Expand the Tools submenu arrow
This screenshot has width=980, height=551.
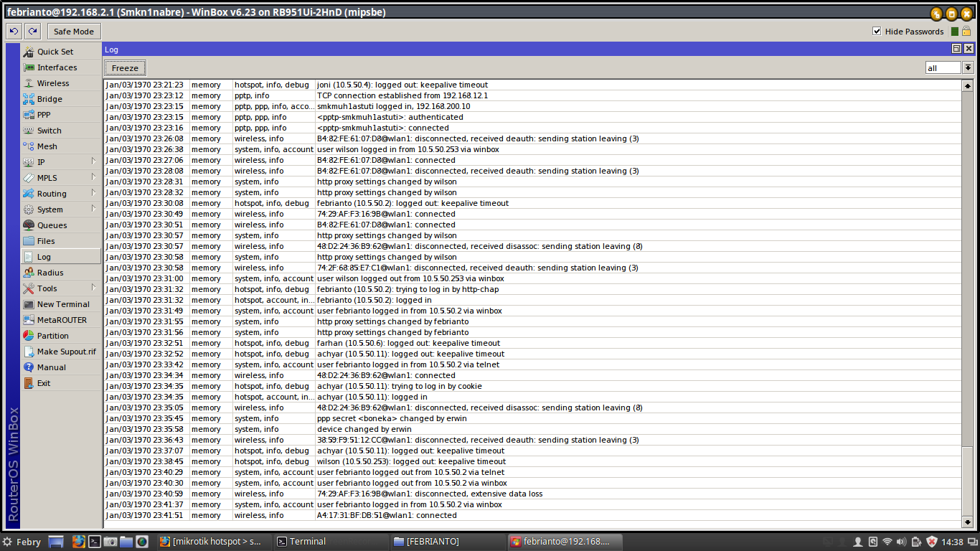point(93,288)
